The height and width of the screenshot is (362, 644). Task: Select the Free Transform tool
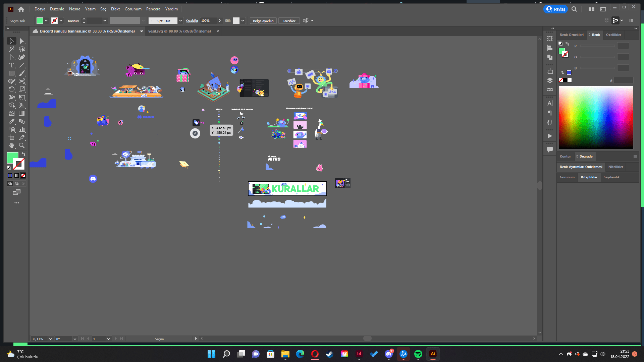coord(22,97)
